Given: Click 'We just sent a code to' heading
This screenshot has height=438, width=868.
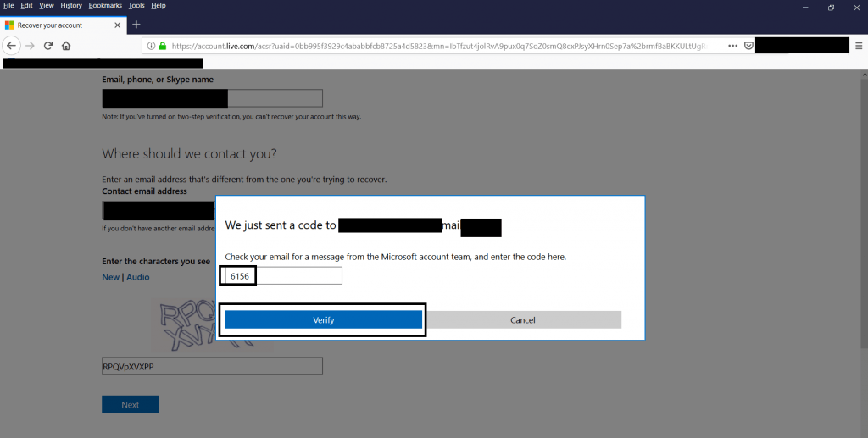Looking at the screenshot, I should (280, 225).
